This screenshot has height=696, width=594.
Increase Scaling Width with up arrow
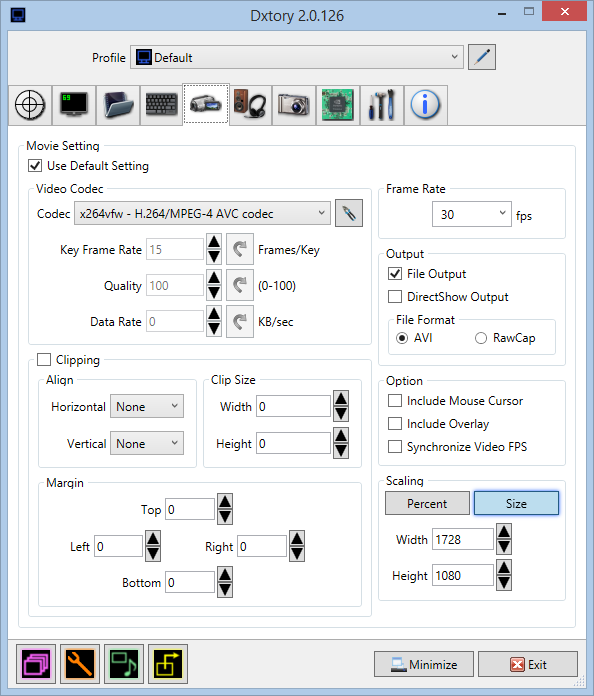[504, 531]
